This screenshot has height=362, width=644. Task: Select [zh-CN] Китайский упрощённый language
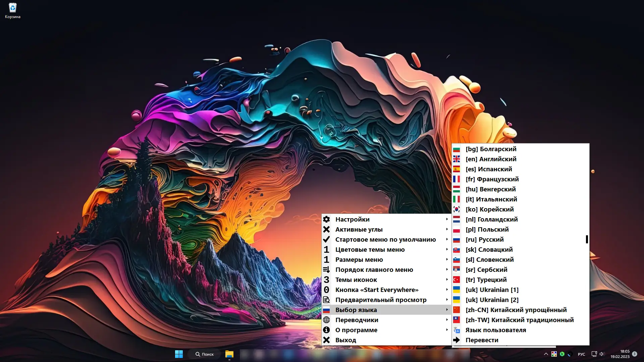pyautogui.click(x=516, y=310)
